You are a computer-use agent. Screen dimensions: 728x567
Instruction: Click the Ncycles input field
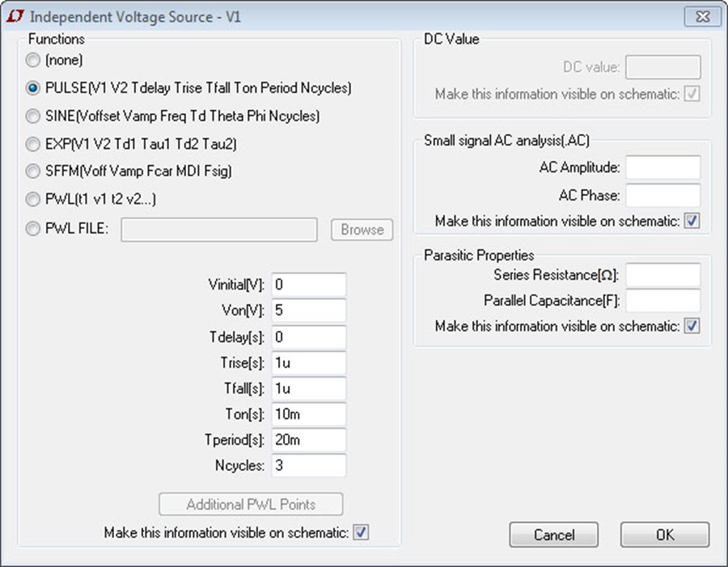309,465
